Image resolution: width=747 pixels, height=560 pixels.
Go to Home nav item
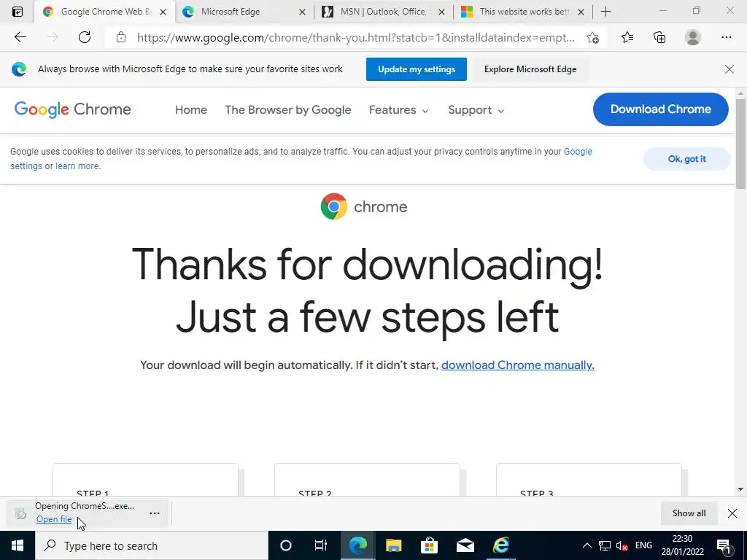click(191, 110)
